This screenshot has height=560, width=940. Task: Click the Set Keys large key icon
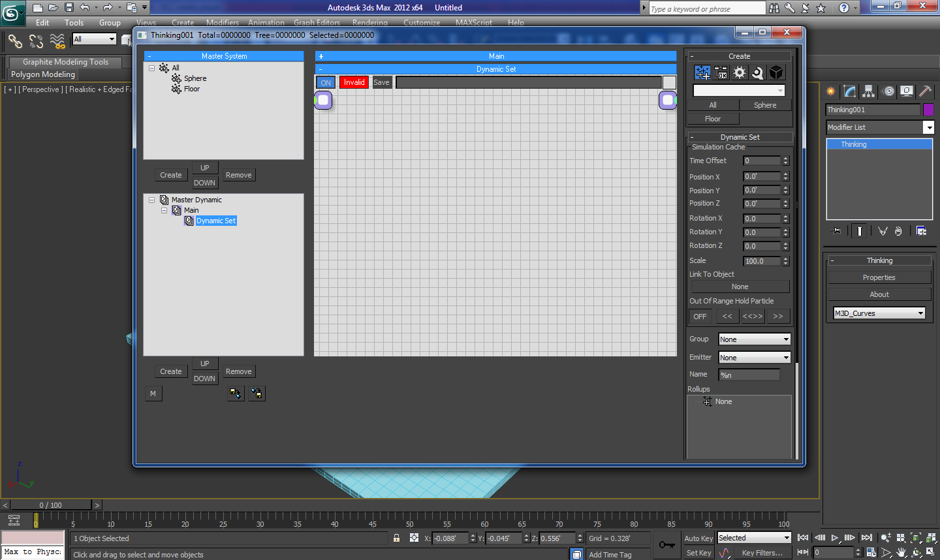666,544
